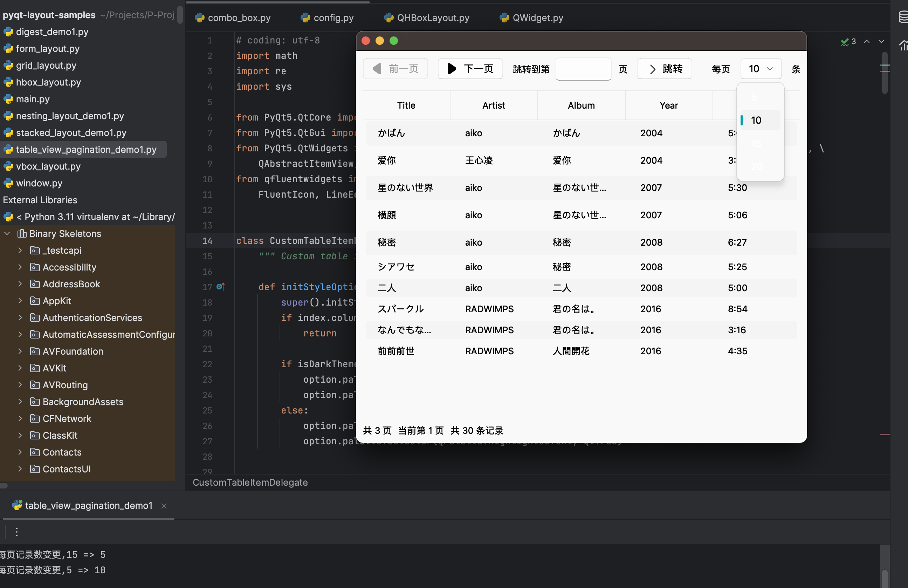Collapse the Binary Skeletons tree node
The width and height of the screenshot is (908, 588).
coord(7,233)
